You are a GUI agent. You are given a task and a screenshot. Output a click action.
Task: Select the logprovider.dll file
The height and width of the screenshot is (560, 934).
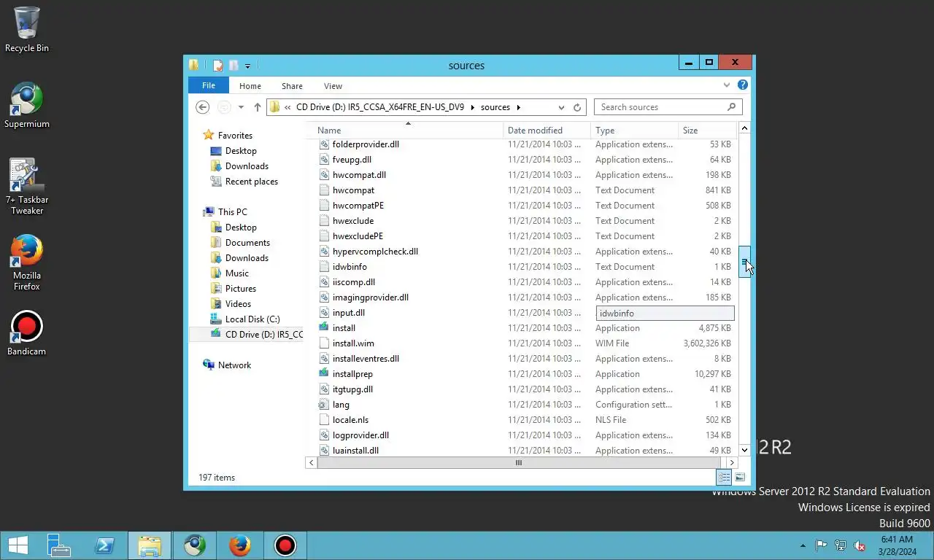tap(360, 435)
